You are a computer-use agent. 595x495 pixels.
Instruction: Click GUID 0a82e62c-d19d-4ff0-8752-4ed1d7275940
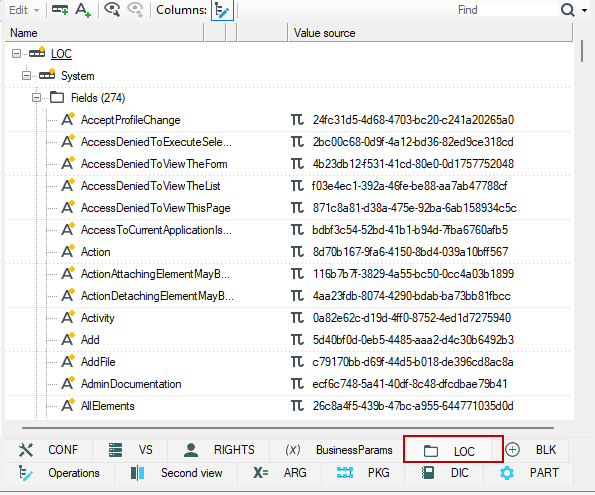tap(412, 318)
